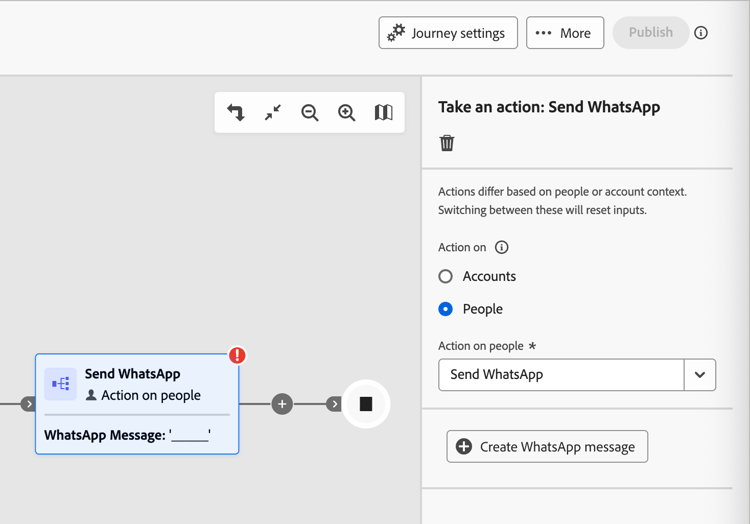The height and width of the screenshot is (524, 750).
Task: Expand the Action on people dropdown arrow
Action: [x=700, y=375]
